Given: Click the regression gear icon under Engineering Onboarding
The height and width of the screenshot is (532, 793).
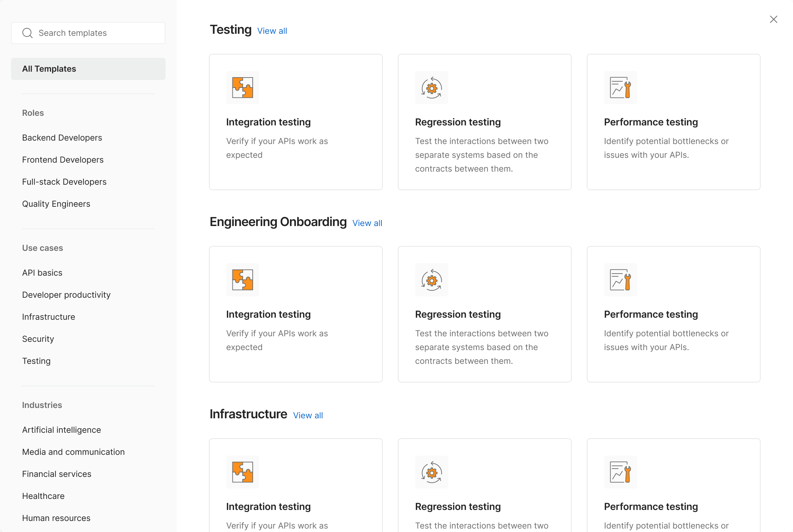Looking at the screenshot, I should (431, 280).
